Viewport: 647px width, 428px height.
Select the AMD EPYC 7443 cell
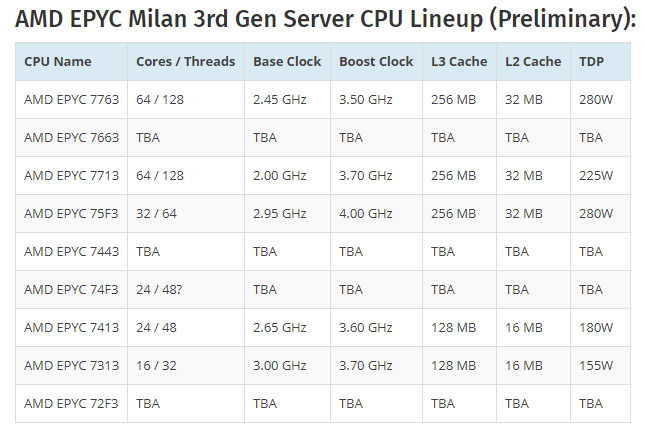[71, 251]
